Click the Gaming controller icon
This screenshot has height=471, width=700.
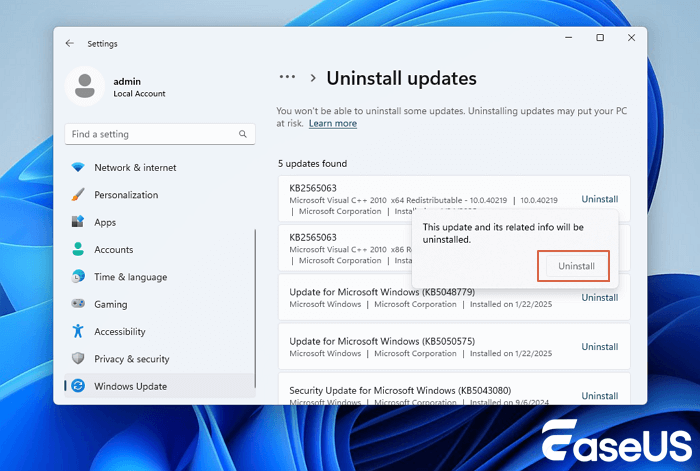tap(78, 304)
